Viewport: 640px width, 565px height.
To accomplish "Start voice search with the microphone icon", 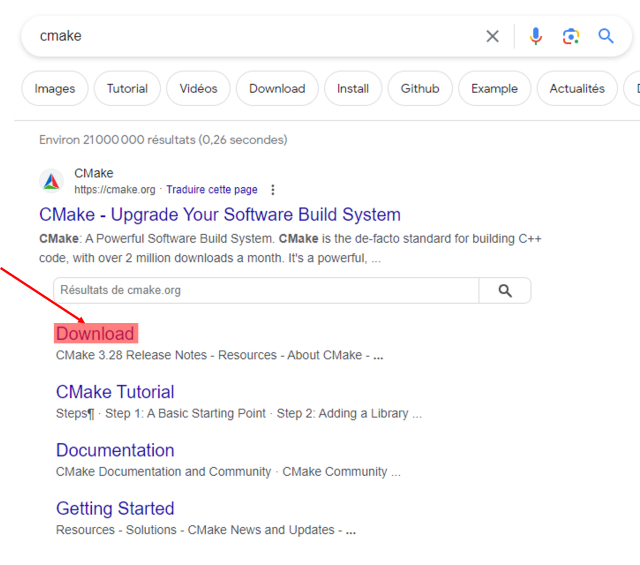I will (536, 36).
